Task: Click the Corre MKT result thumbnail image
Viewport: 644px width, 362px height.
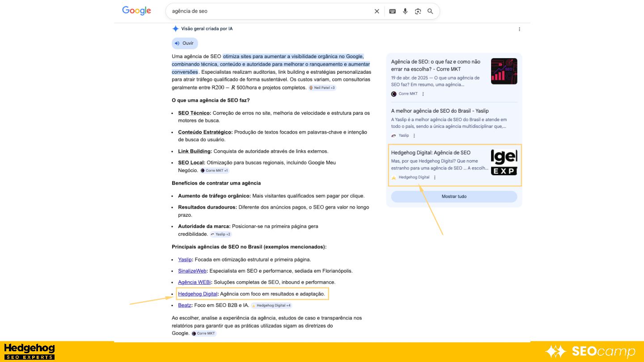Action: [504, 71]
